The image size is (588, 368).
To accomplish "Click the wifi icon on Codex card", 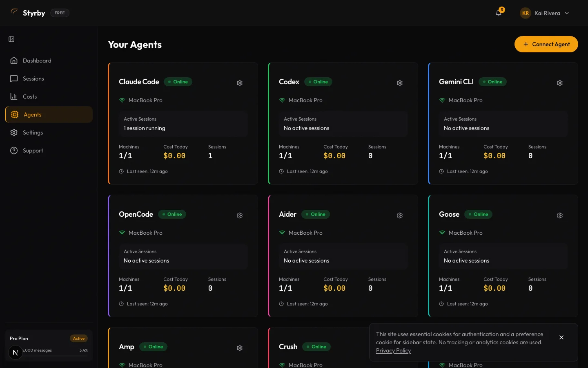I will coord(282,100).
